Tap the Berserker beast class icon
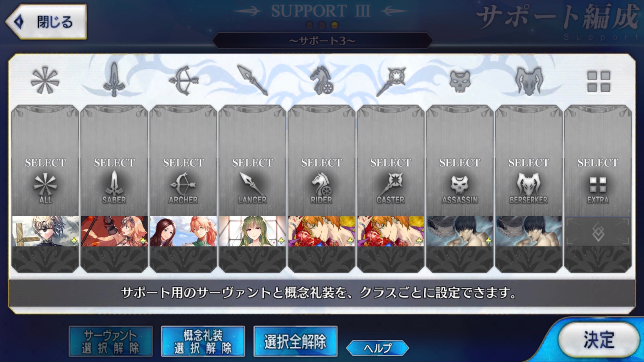The height and width of the screenshot is (362, 644). click(x=529, y=81)
